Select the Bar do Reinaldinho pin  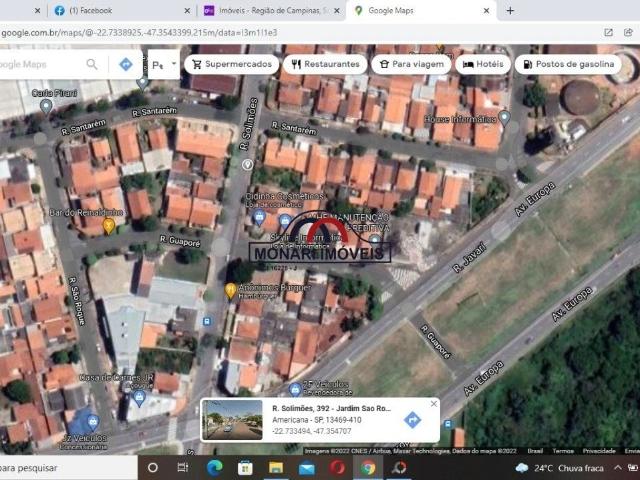coord(108,226)
